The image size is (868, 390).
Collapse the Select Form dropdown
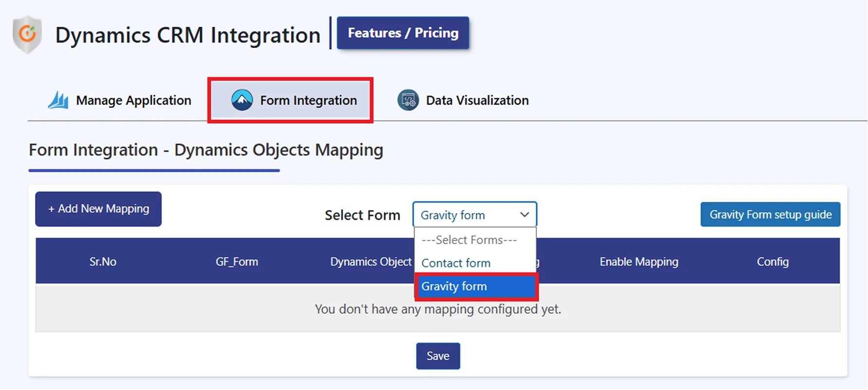(474, 214)
